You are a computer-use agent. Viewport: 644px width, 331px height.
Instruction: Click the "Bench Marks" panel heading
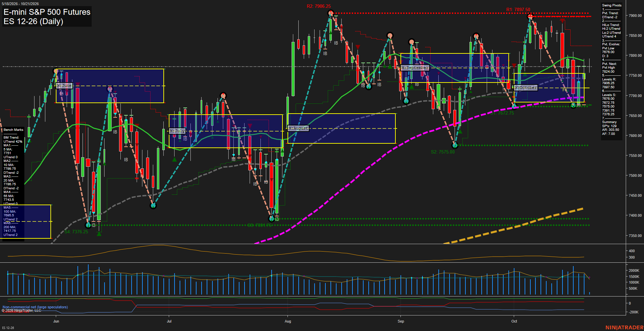point(14,130)
